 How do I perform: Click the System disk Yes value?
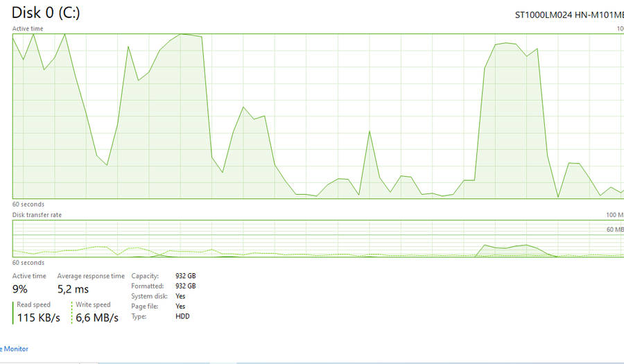[x=180, y=296]
